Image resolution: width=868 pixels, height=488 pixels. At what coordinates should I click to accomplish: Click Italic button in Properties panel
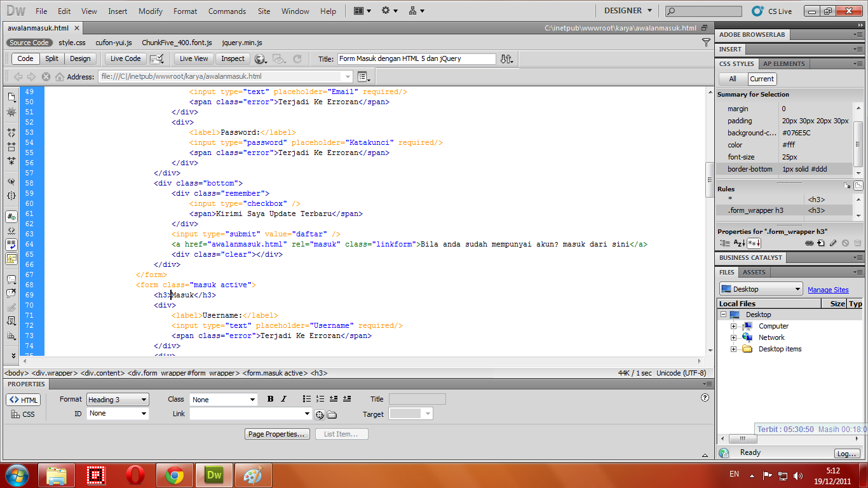[x=283, y=399]
